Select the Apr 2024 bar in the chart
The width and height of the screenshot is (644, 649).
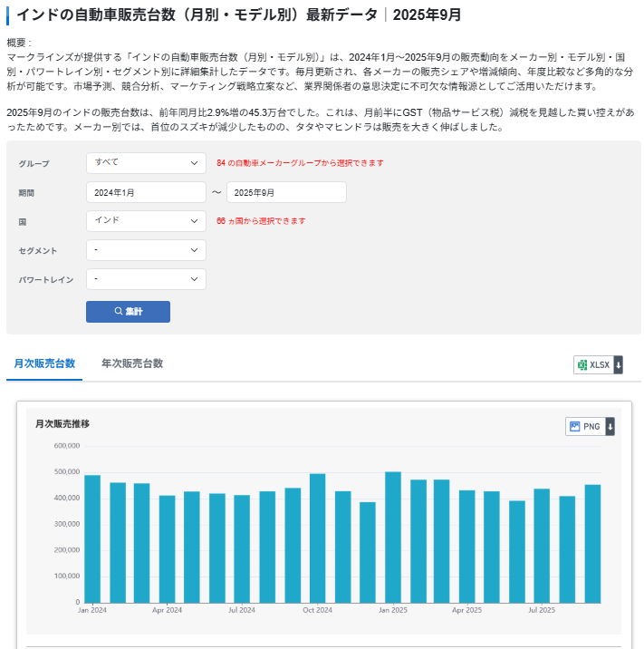point(168,548)
